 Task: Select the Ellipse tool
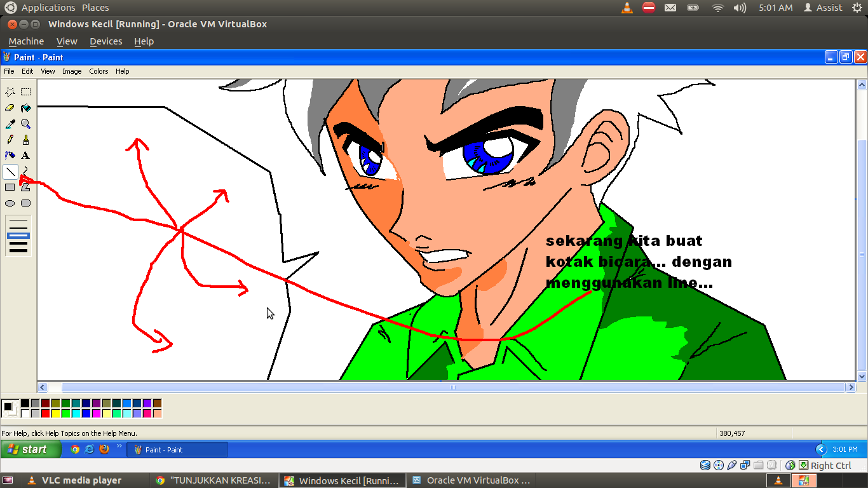(10, 203)
